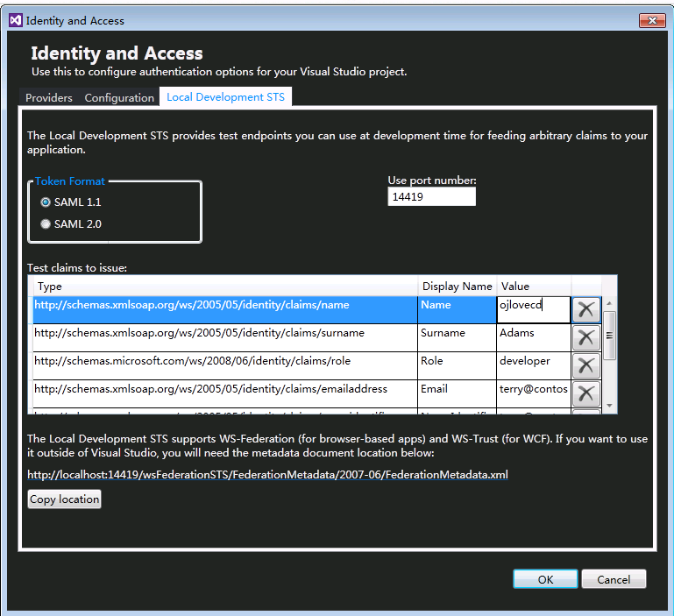Focus the port number field showing 14419
The width and height of the screenshot is (674, 616).
(x=431, y=197)
